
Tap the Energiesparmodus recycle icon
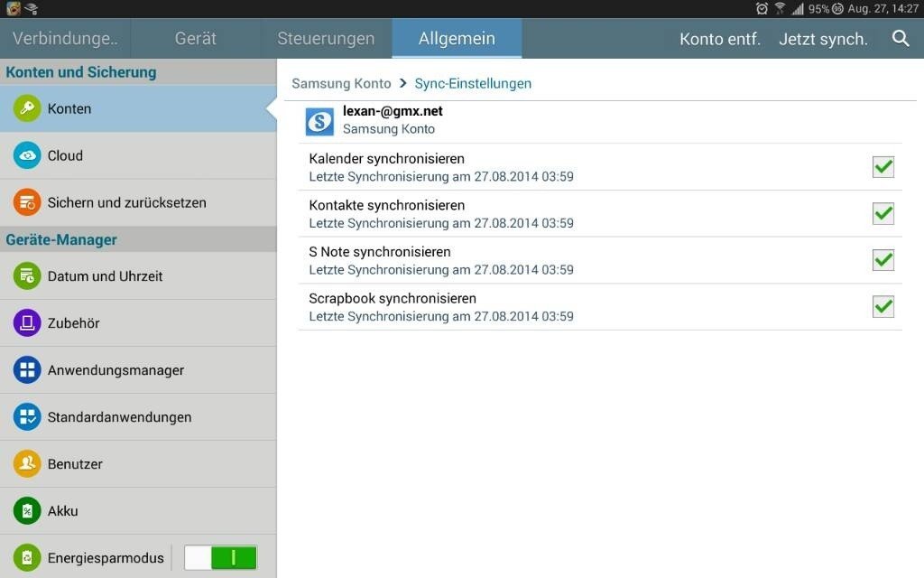[27, 558]
